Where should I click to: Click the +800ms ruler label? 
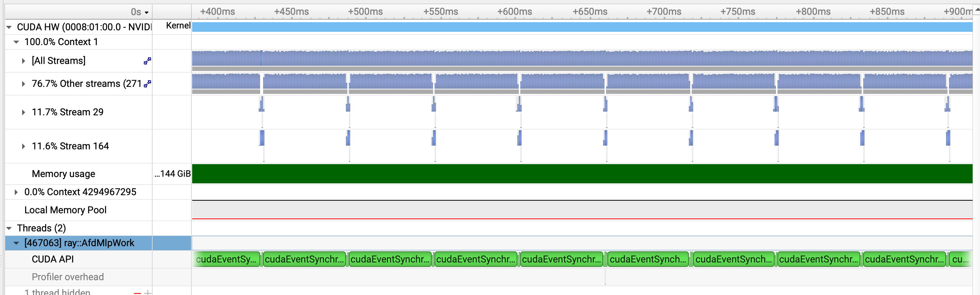point(813,12)
